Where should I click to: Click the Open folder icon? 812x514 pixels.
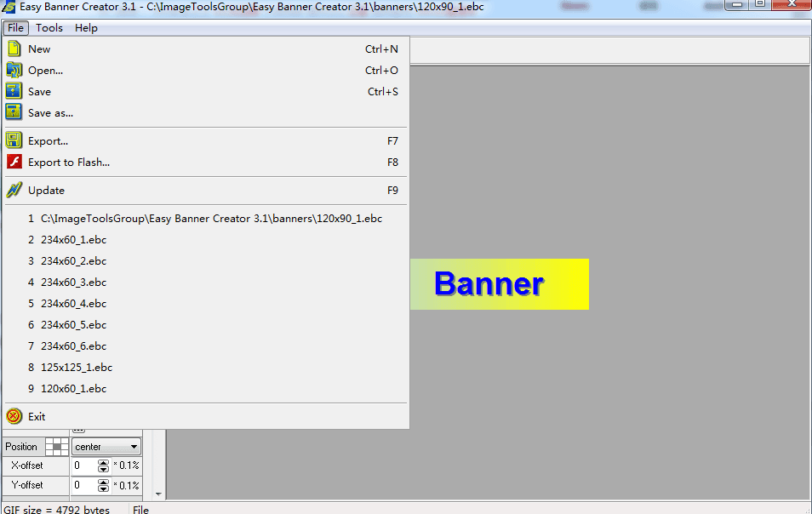click(14, 70)
